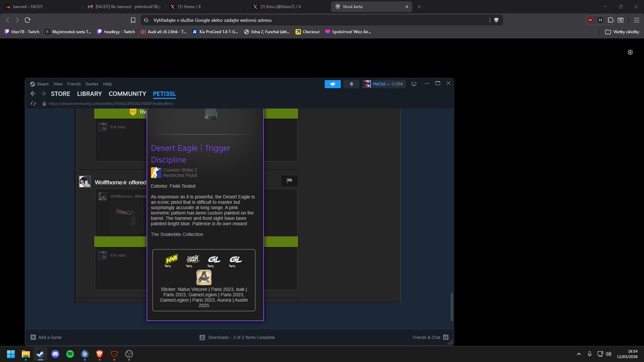Viewport: 644px width, 362px height.
Task: Go to the Steam LIBRARY section
Action: point(89,94)
